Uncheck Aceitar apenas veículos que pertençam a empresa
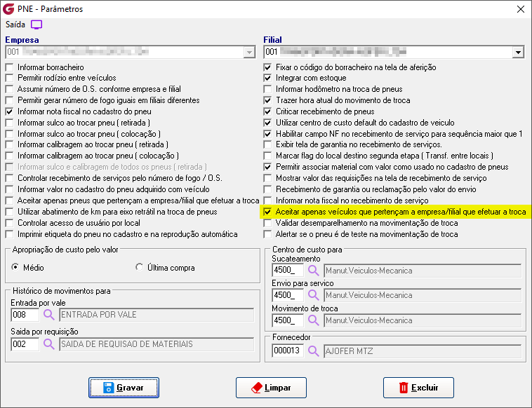The width and height of the screenshot is (532, 408). [267, 212]
